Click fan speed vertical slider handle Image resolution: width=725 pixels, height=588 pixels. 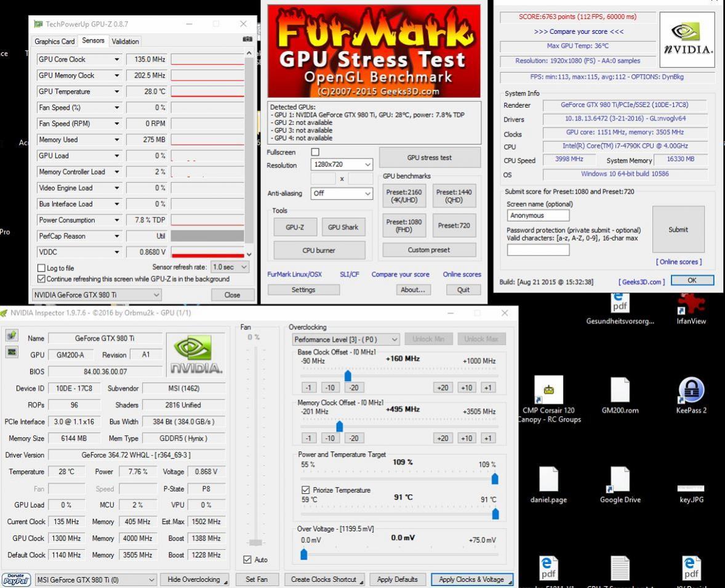click(x=255, y=542)
